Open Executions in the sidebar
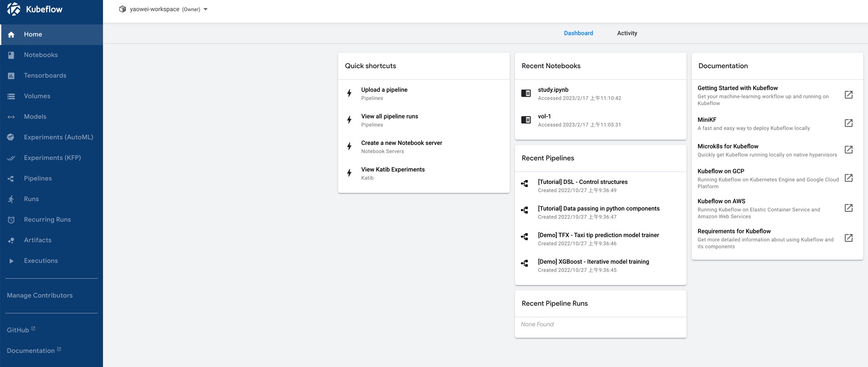Viewport: 868px width, 367px height. (51, 261)
